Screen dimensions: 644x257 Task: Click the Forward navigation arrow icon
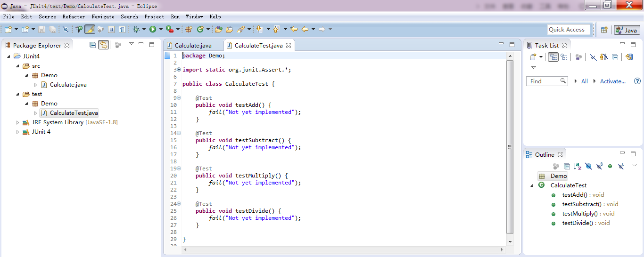(322, 29)
